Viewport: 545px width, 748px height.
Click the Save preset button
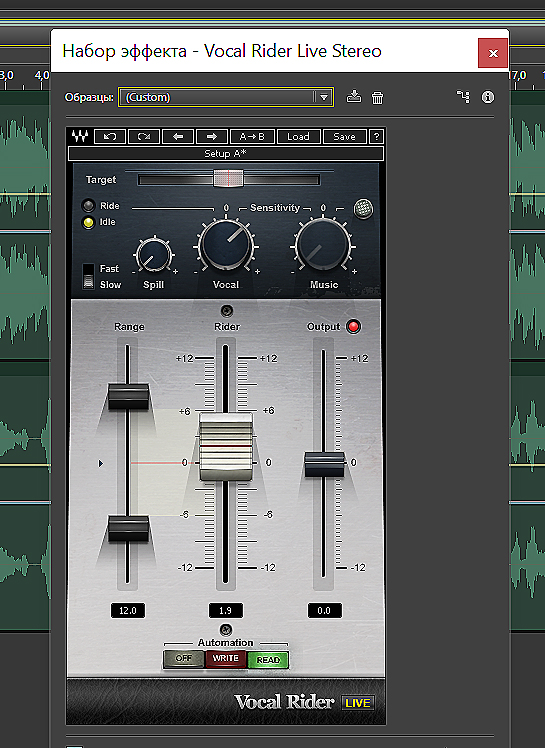[x=344, y=136]
